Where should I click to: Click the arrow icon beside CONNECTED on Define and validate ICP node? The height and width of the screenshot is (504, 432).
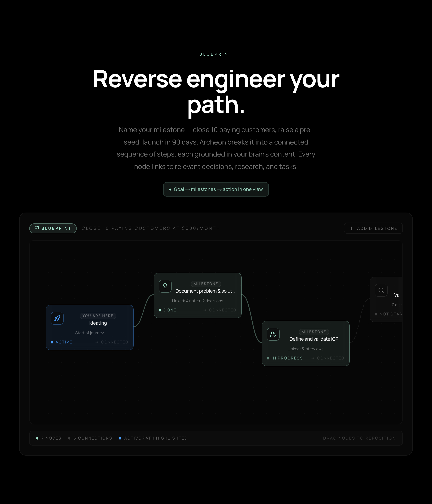[x=313, y=358]
